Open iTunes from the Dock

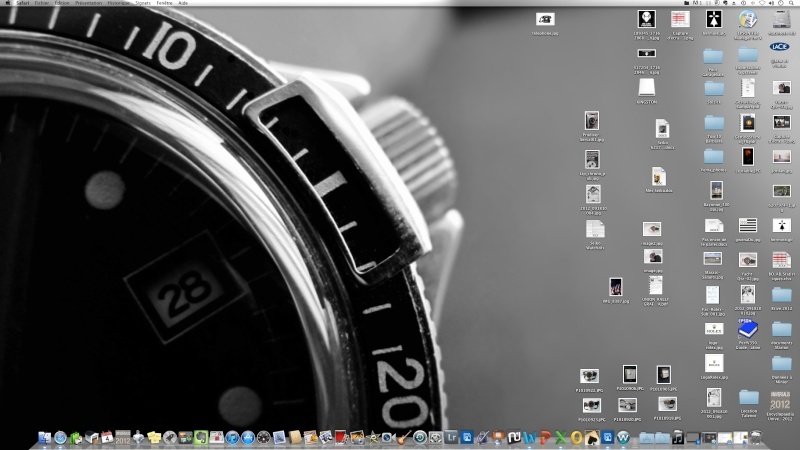tap(232, 437)
